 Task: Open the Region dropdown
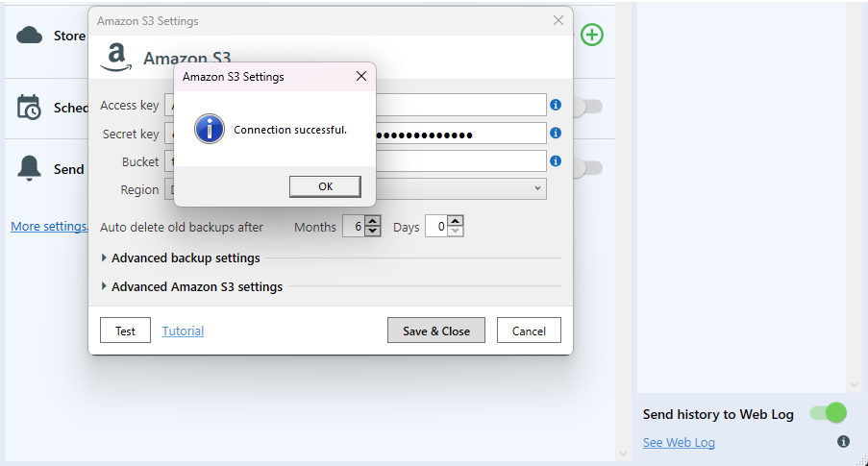pyautogui.click(x=537, y=188)
